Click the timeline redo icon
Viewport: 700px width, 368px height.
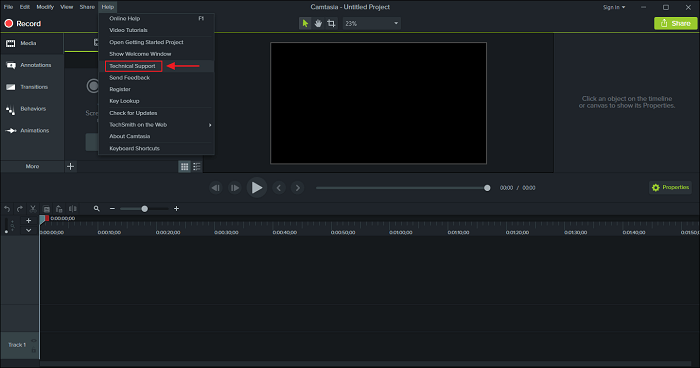(x=20, y=209)
